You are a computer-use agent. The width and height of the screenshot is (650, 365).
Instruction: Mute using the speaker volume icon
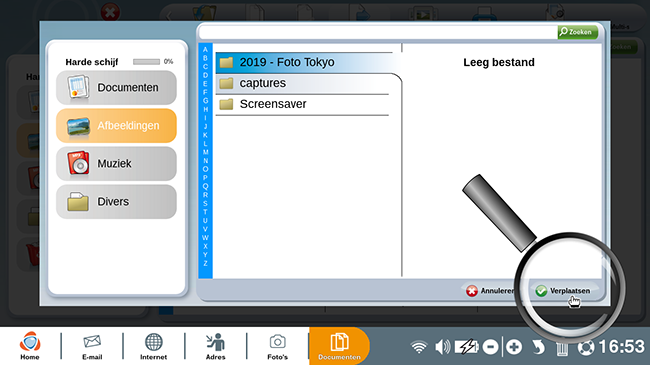click(443, 347)
